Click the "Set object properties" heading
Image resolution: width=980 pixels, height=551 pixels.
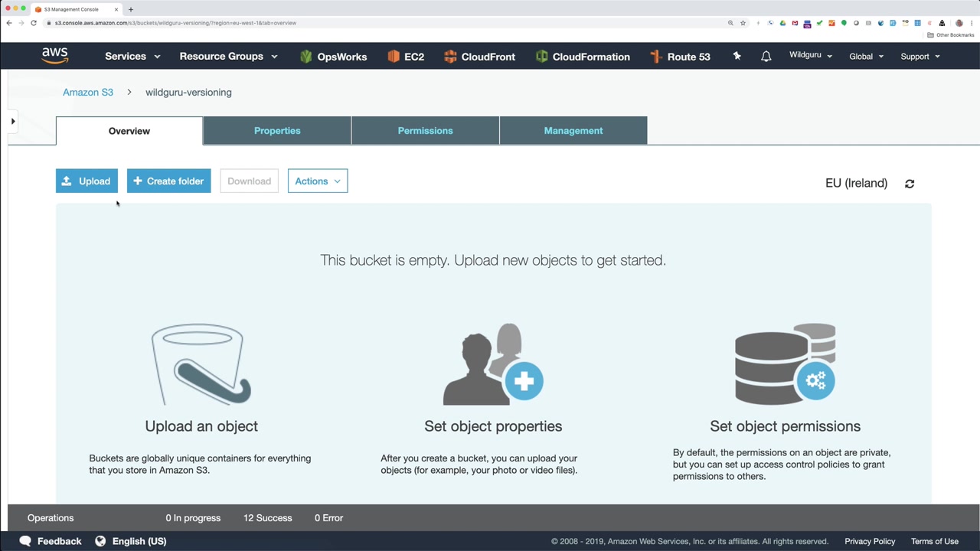tap(493, 426)
